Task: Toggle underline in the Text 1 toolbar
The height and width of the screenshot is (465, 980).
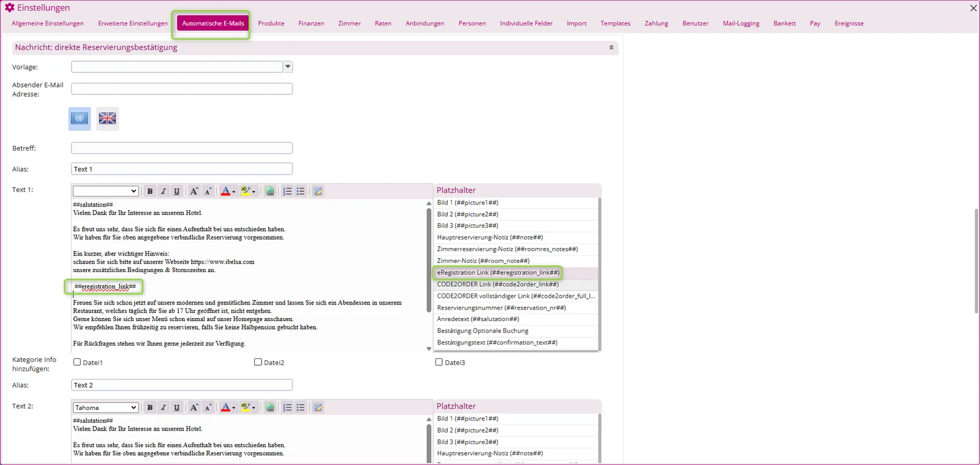Action: point(177,191)
